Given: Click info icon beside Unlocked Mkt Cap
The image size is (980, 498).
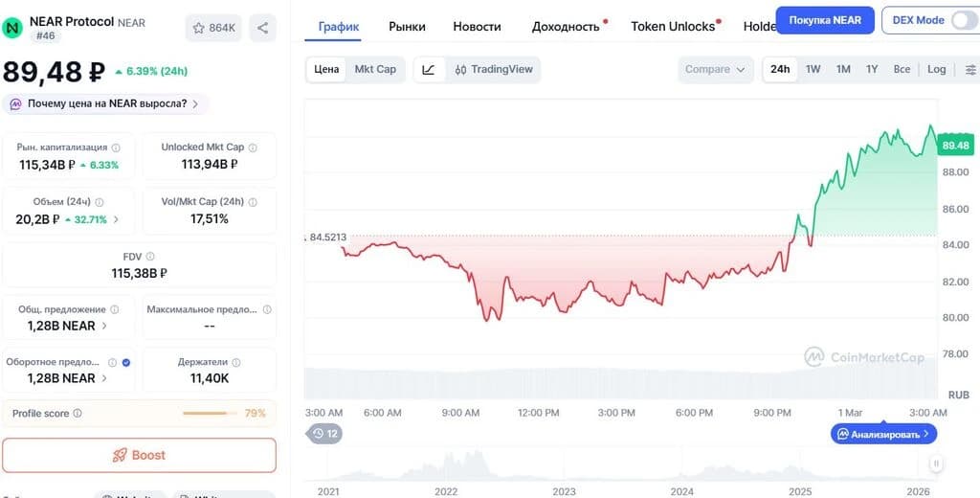Looking at the screenshot, I should (253, 147).
